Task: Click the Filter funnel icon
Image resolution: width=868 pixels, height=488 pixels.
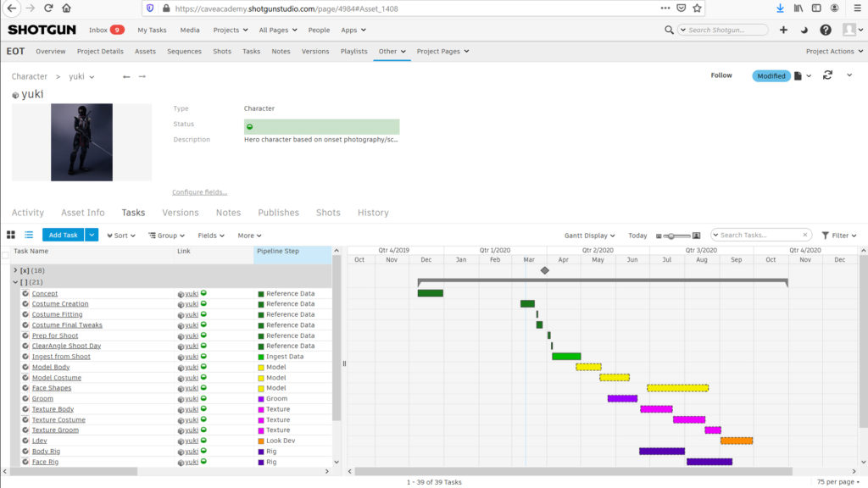Action: pyautogui.click(x=826, y=236)
